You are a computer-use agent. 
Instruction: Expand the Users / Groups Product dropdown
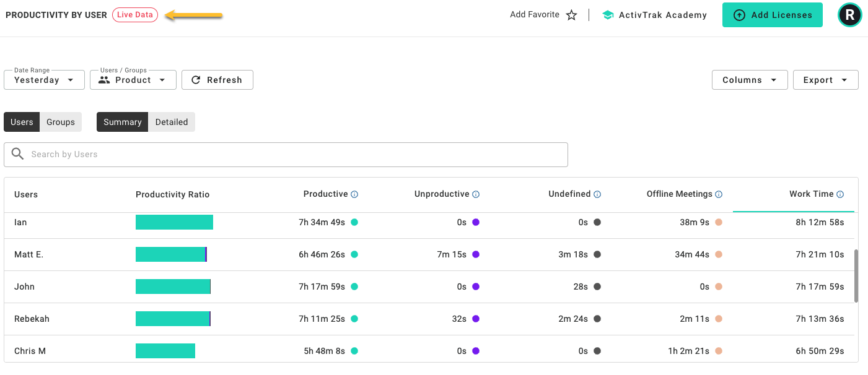click(x=133, y=80)
